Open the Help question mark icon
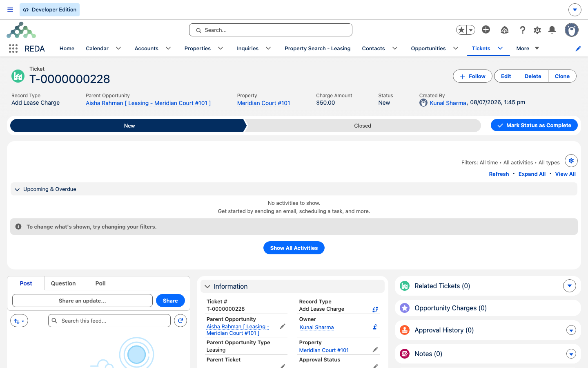 click(522, 30)
